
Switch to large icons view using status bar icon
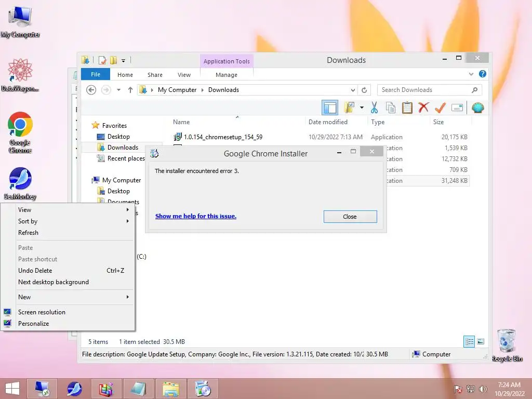click(481, 341)
